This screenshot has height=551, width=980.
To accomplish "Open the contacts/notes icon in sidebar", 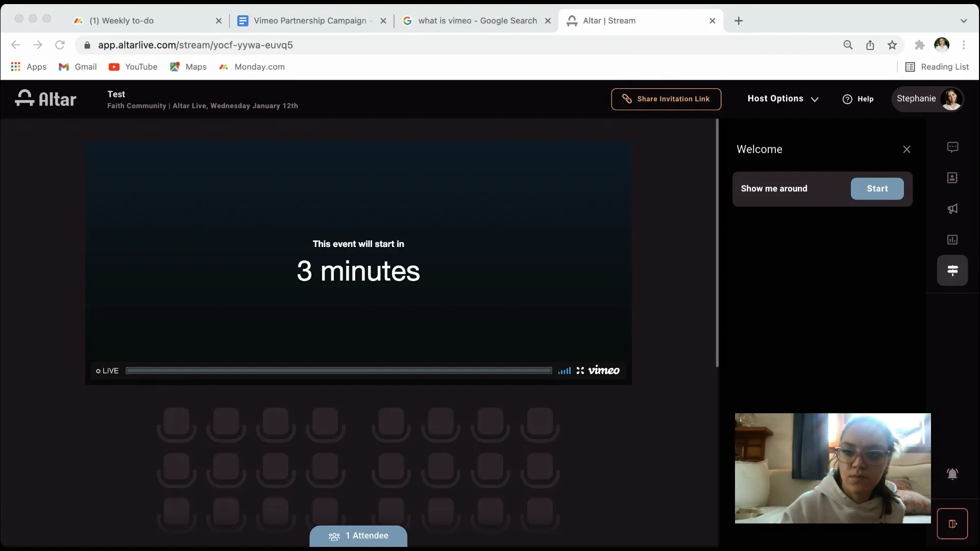I will coord(952,178).
